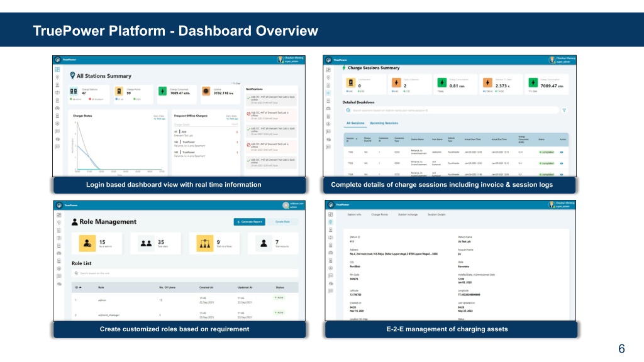Select the 47 Abb offline charger row
644x362 pixels.
coord(206,133)
